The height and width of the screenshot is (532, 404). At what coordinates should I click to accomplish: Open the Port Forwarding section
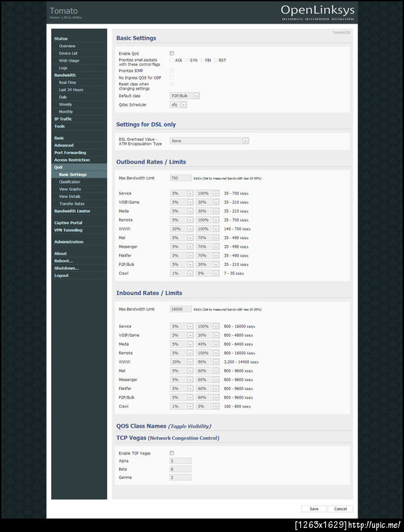[70, 153]
